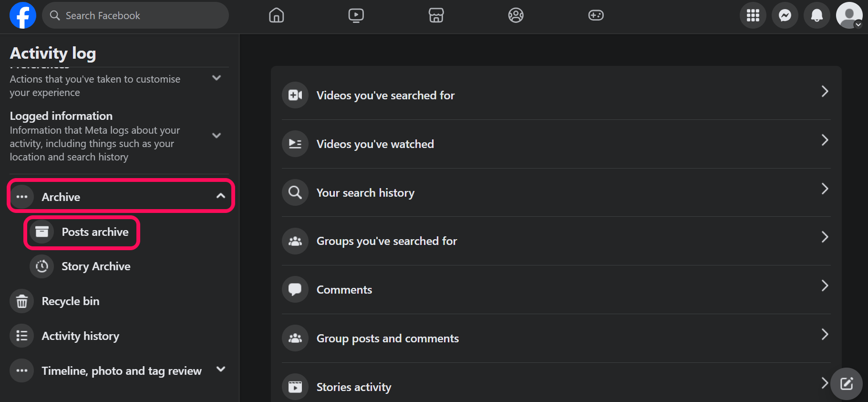Screen dimensions: 868x402
Task: Open the Home feed icon
Action: [276, 15]
